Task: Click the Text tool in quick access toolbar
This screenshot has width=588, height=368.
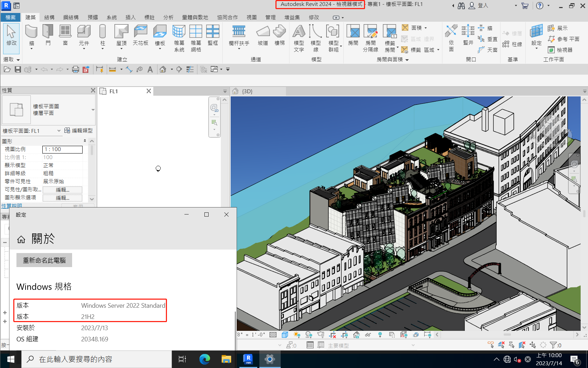Action: [150, 69]
